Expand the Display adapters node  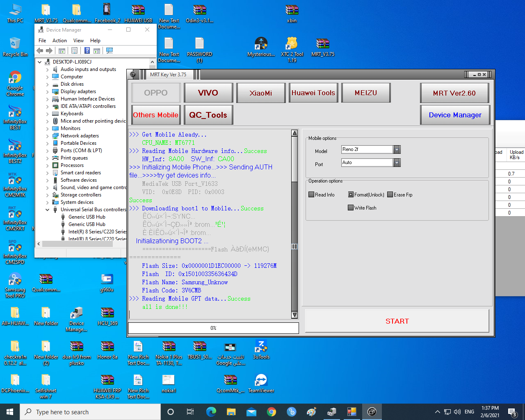click(x=48, y=91)
